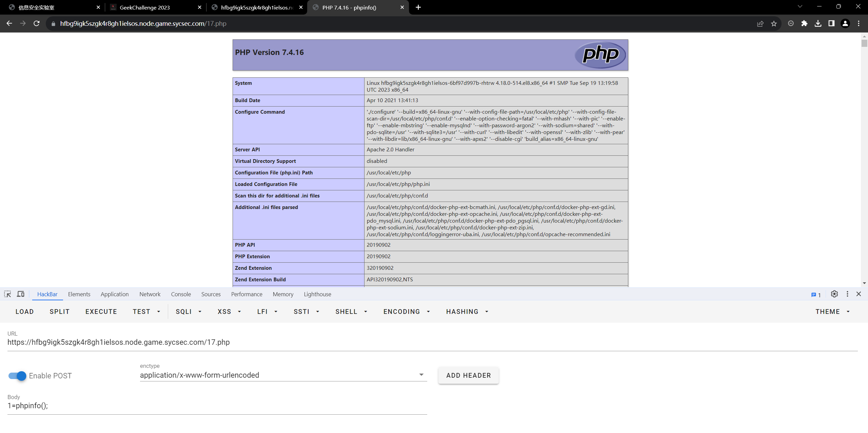Open the ENCODING dropdown

[x=407, y=312]
